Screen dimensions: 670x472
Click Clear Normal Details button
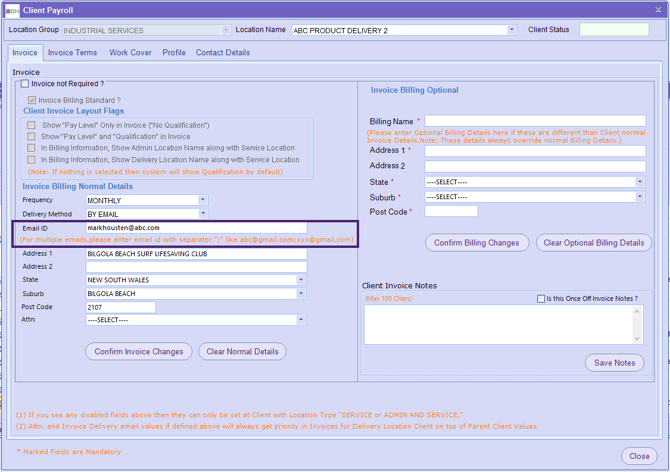point(242,351)
